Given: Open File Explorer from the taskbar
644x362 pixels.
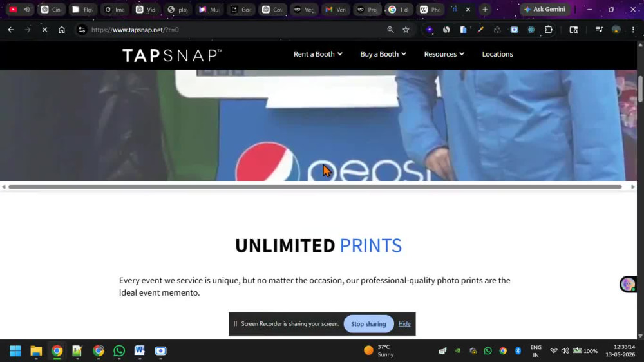Looking at the screenshot, I should (36, 350).
